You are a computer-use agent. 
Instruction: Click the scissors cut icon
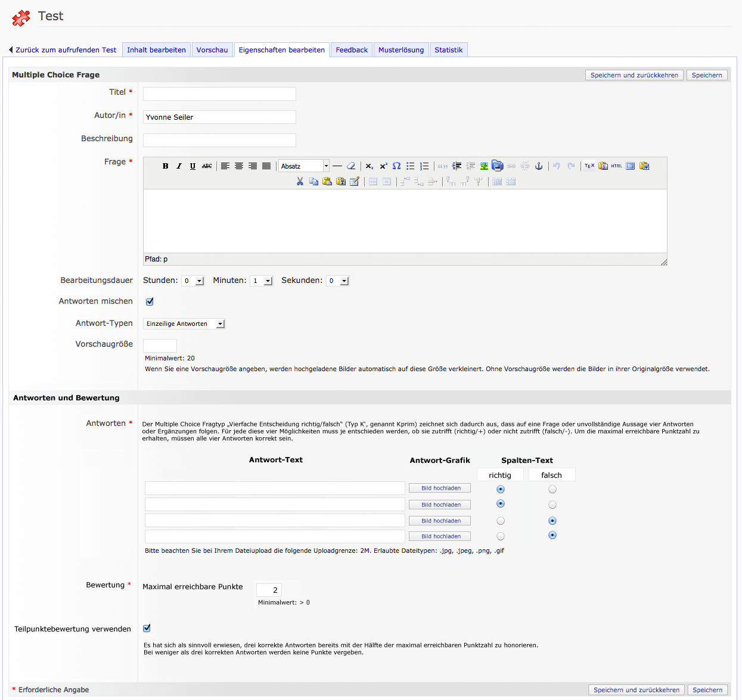tap(300, 182)
